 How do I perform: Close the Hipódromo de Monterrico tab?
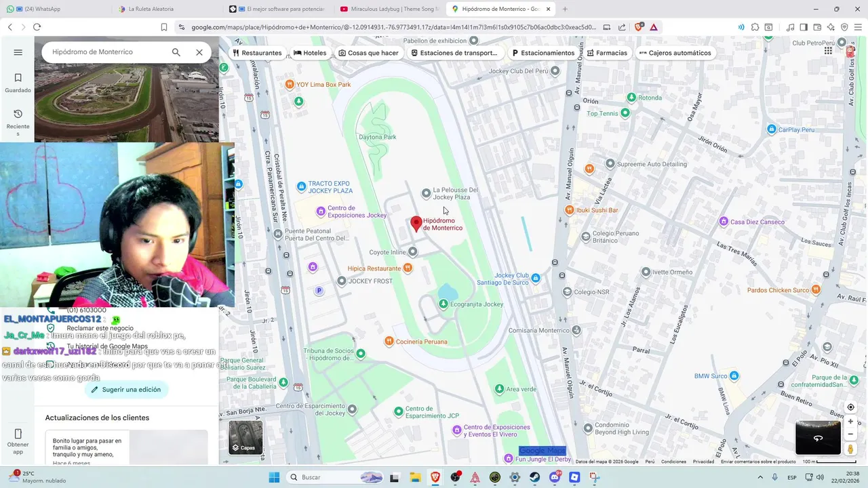[548, 9]
